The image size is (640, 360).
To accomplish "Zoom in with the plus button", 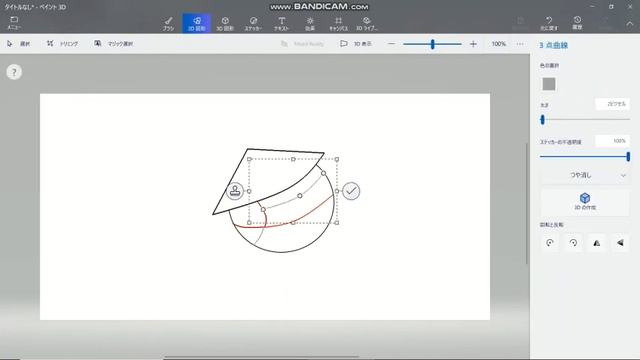I will [x=473, y=44].
